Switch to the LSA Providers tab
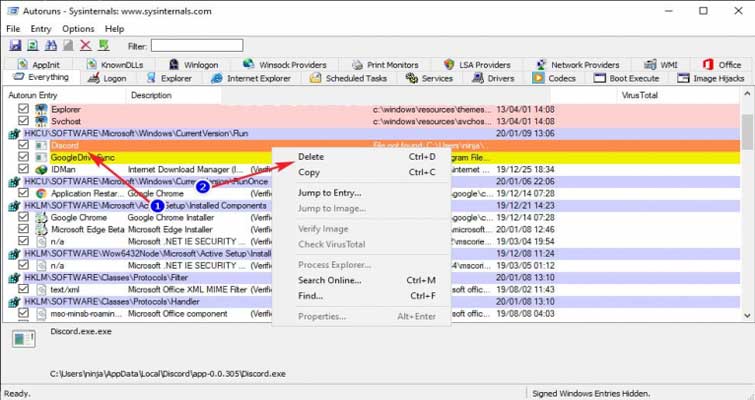The image size is (755, 400). point(477,65)
